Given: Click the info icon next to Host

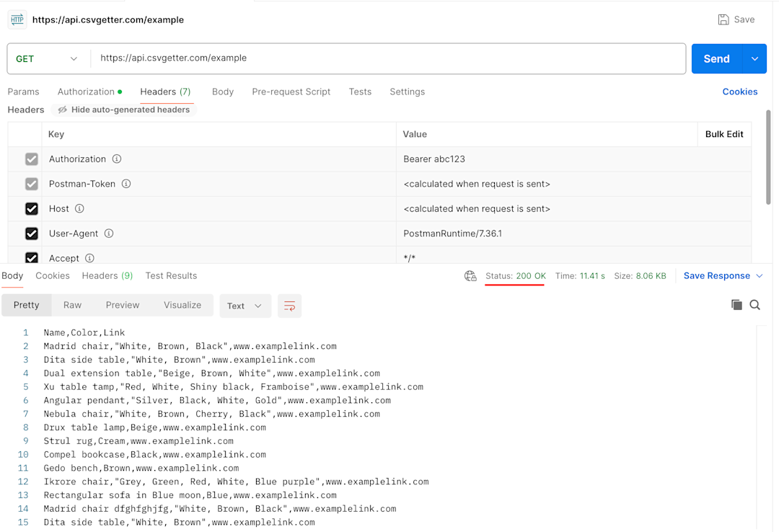Looking at the screenshot, I should click(79, 208).
